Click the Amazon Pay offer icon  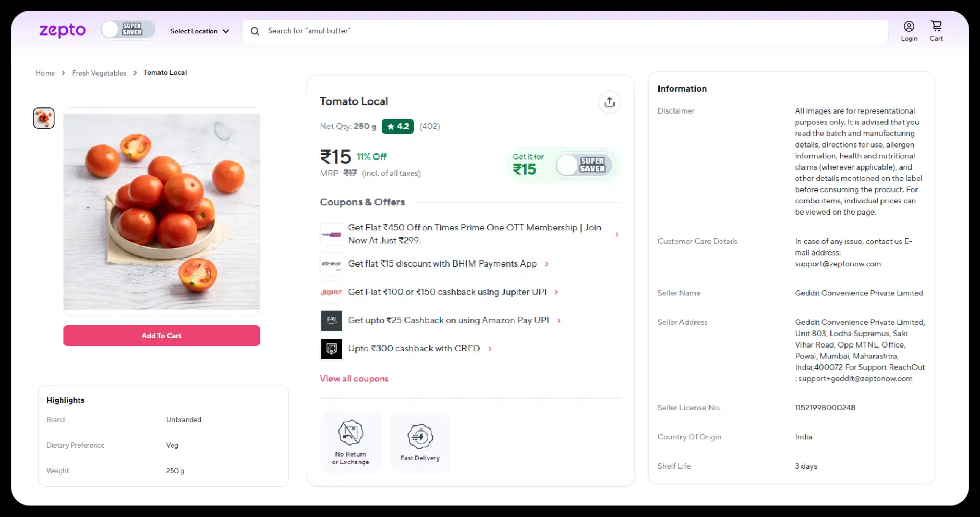[x=331, y=321]
